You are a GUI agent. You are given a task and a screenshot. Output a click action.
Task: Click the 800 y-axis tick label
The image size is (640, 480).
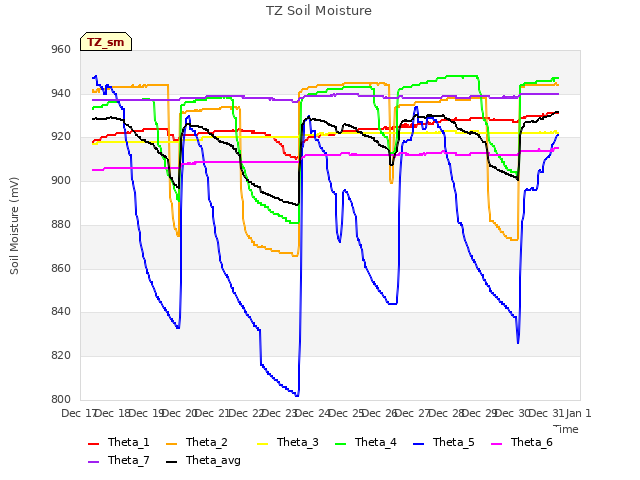coord(61,399)
